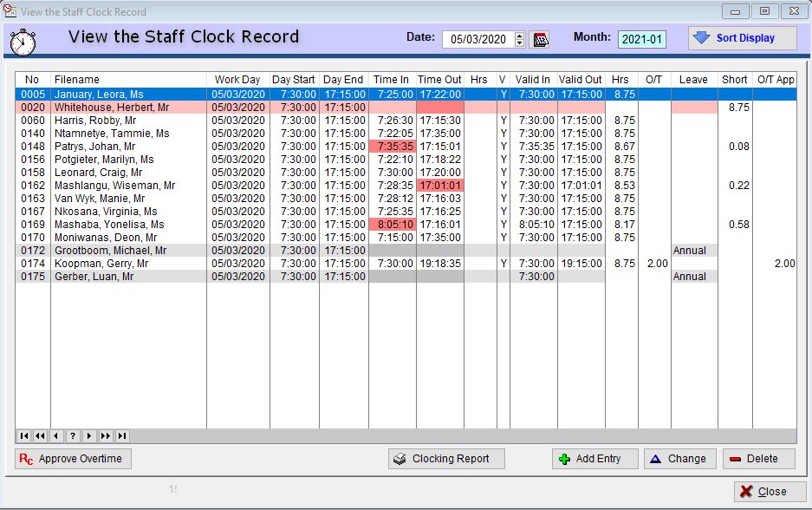Image resolution: width=812 pixels, height=510 pixels.
Task: Sort by the Filename column header
Action: pyautogui.click(x=128, y=80)
